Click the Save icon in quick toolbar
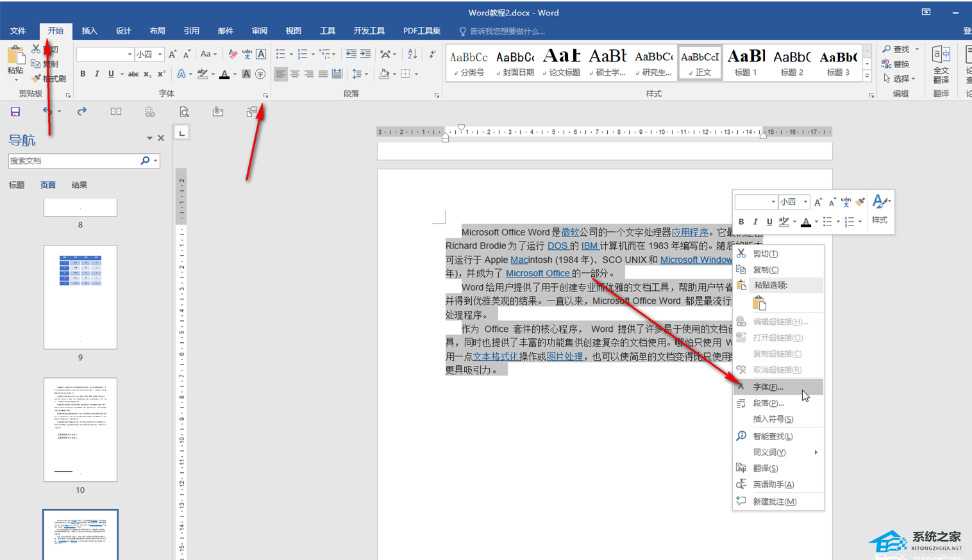Screen dimensions: 972x560 click(15, 111)
